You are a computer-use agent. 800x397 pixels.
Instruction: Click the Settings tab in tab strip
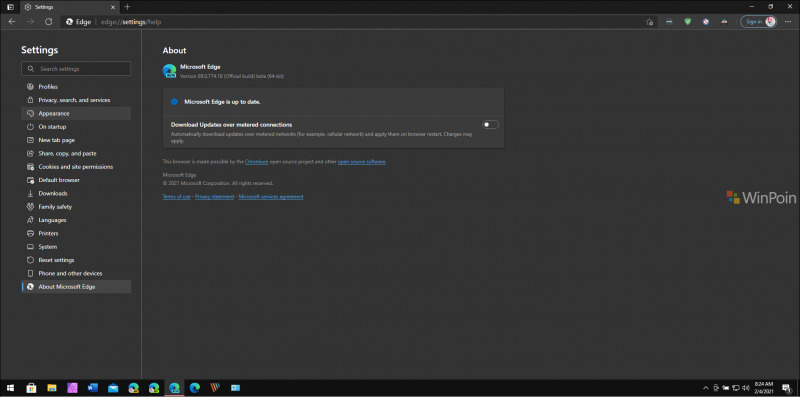(x=69, y=7)
